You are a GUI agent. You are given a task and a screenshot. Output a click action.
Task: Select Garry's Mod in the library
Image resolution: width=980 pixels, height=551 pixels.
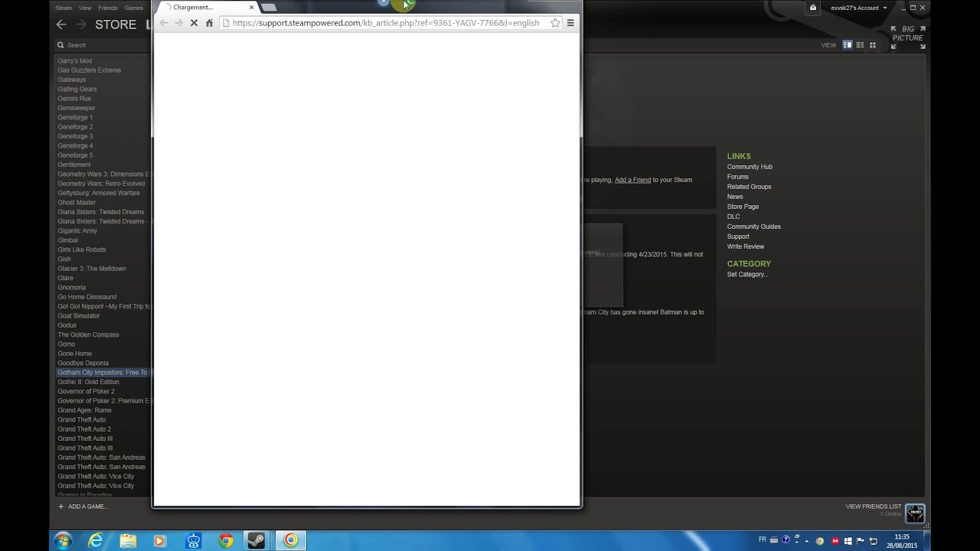pyautogui.click(x=75, y=60)
